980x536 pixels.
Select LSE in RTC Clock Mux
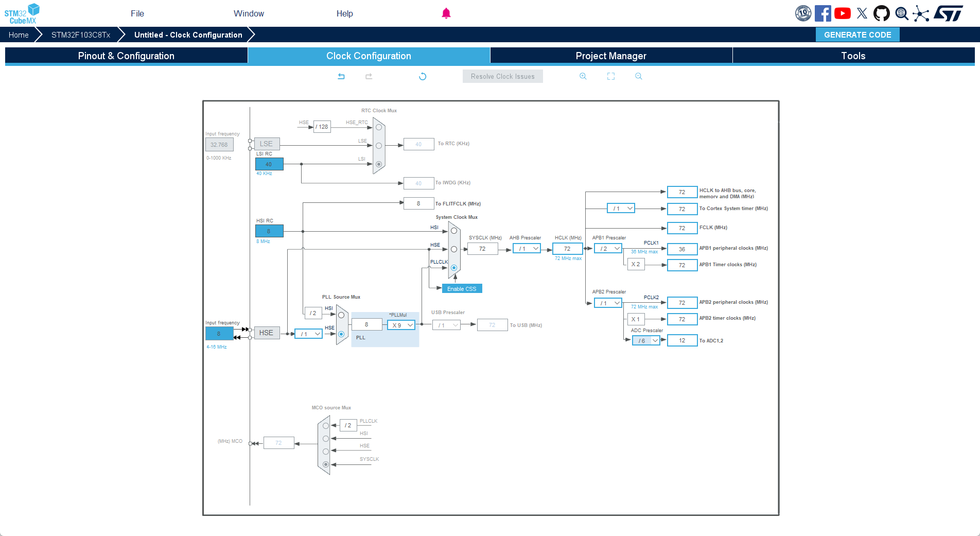click(379, 146)
